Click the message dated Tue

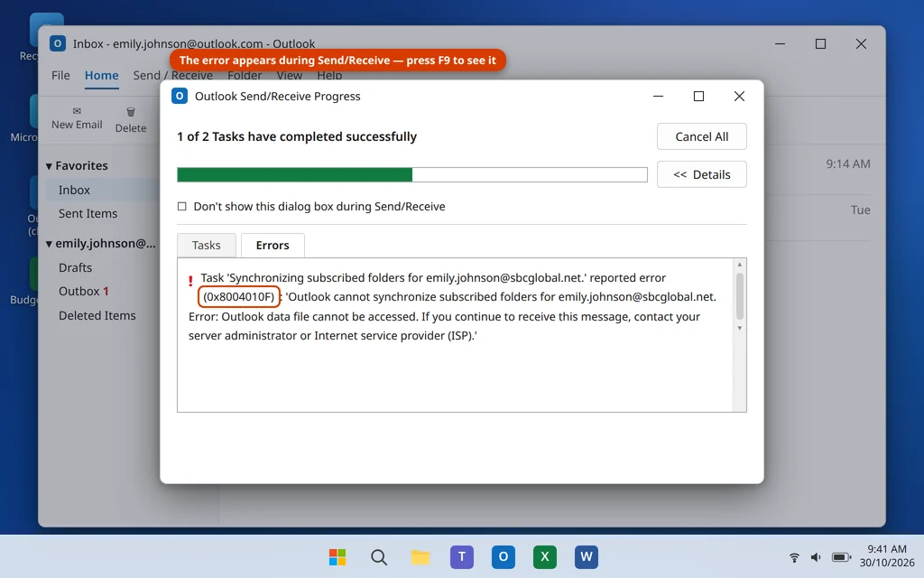pyautogui.click(x=860, y=210)
